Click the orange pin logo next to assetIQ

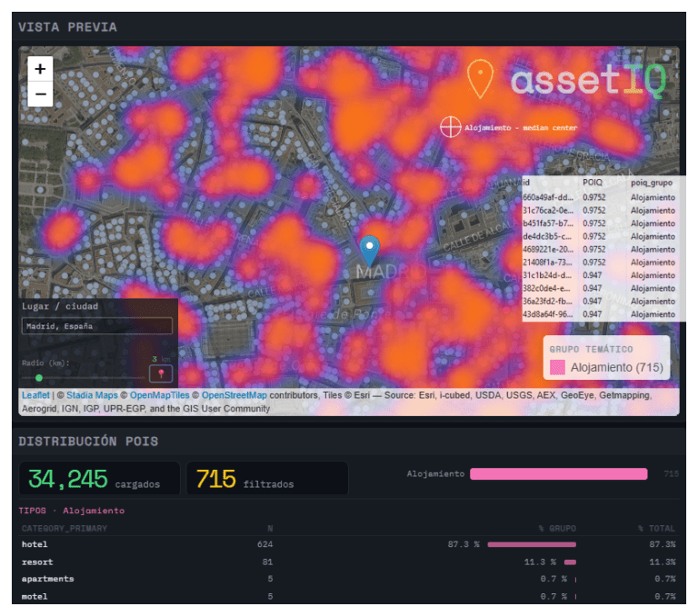pos(480,79)
